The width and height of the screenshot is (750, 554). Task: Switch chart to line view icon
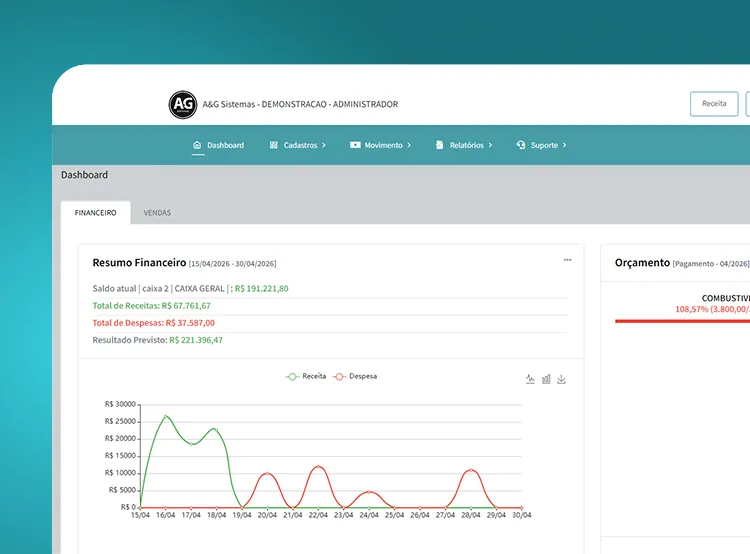[x=530, y=379]
